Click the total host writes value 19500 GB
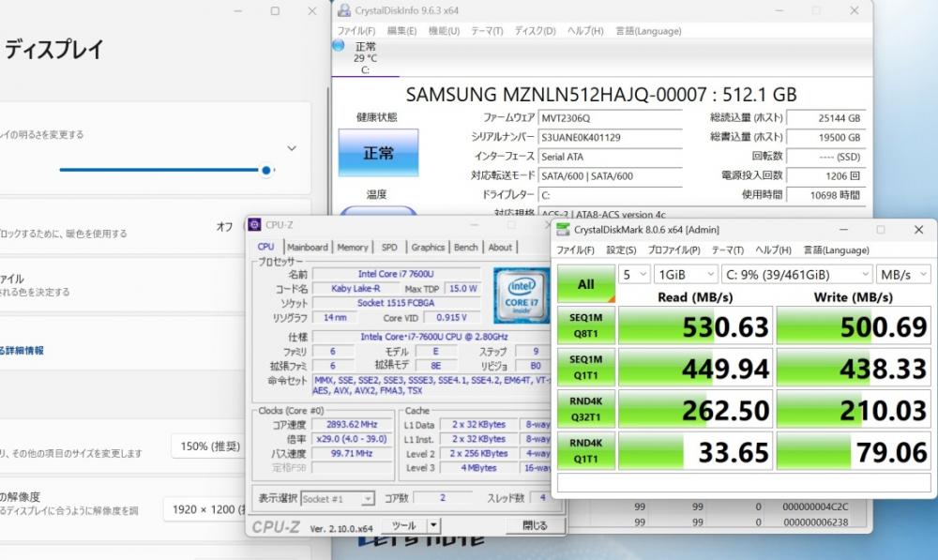The width and height of the screenshot is (938, 560). point(825,137)
